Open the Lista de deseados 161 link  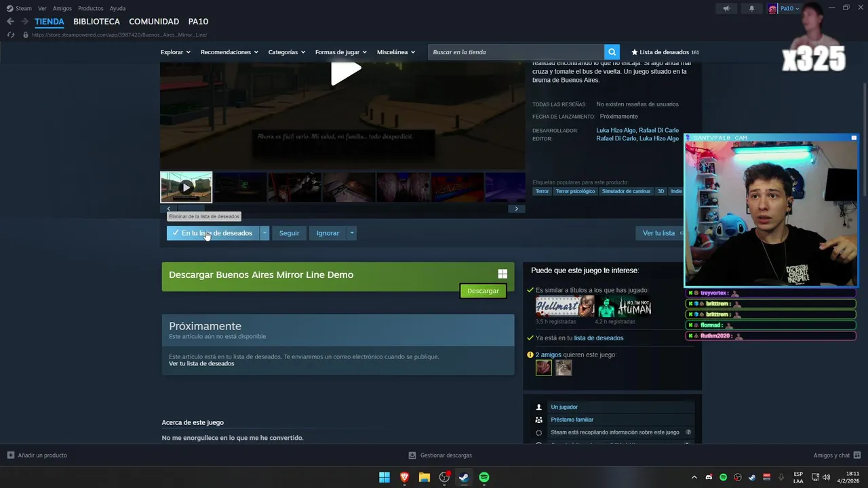[x=665, y=52]
